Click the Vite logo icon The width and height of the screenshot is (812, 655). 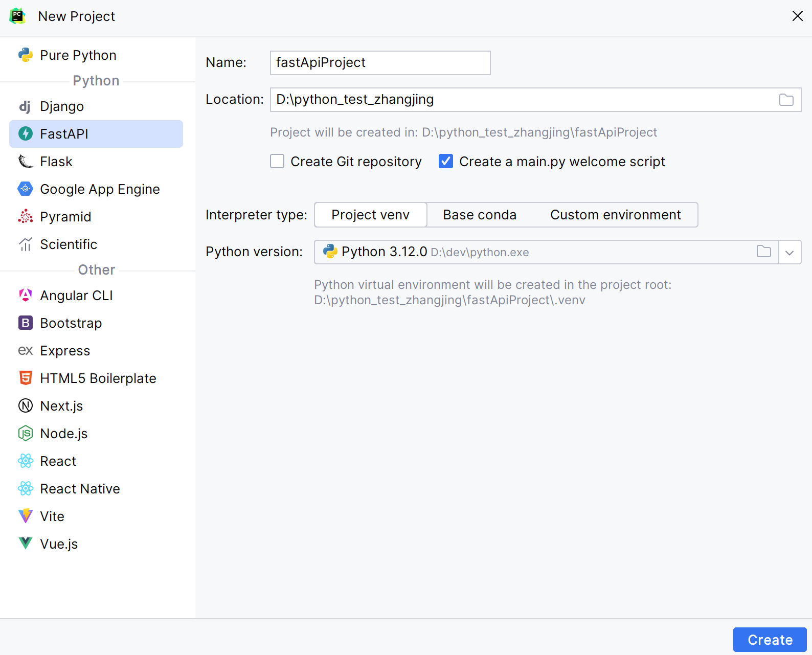click(26, 516)
